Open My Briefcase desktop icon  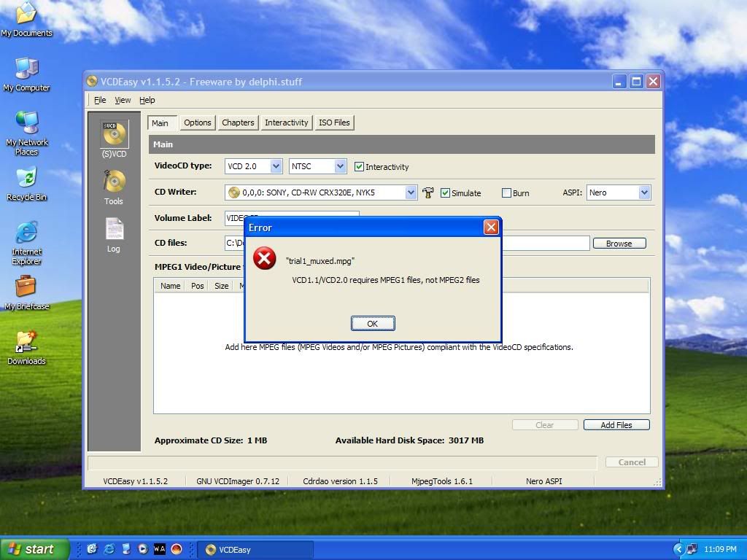point(27,293)
